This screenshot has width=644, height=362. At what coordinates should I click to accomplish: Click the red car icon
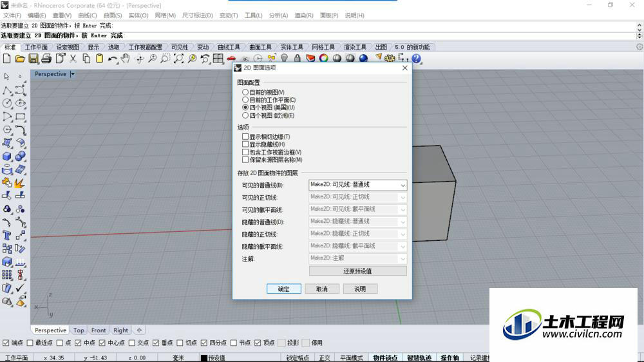tap(231, 59)
